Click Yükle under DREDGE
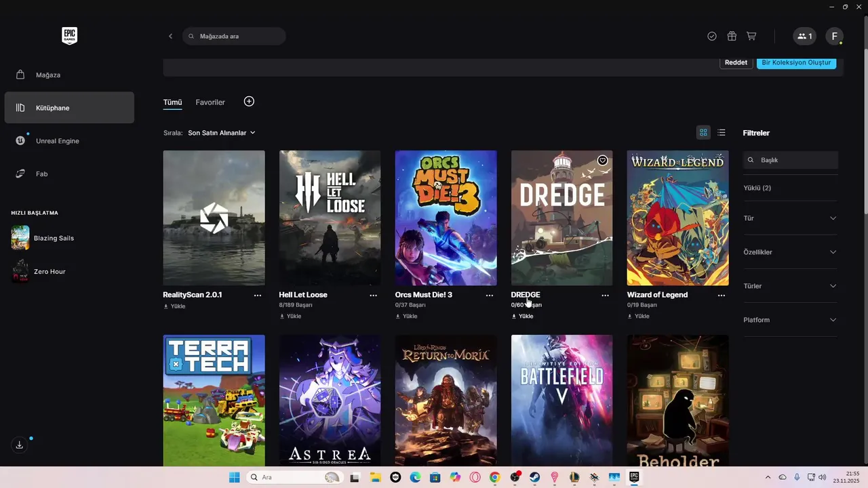Screen dimensions: 868x488 click(x=523, y=317)
